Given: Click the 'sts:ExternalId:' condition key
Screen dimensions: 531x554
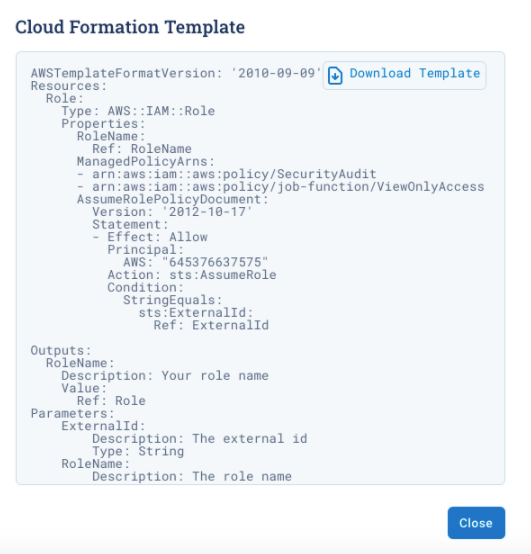Looking at the screenshot, I should coord(196,313).
